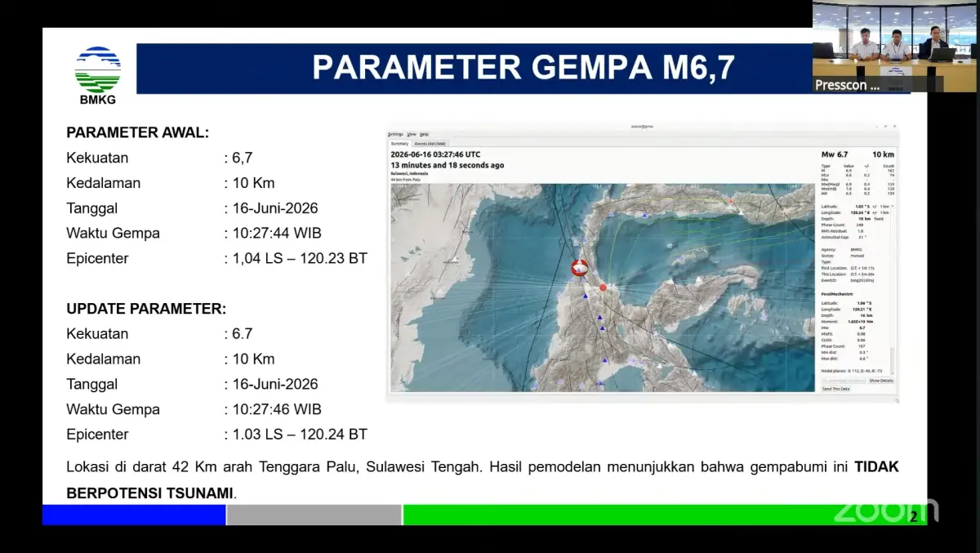Open the View menu in seismic app
Screen dimensions: 980x553
click(x=412, y=134)
